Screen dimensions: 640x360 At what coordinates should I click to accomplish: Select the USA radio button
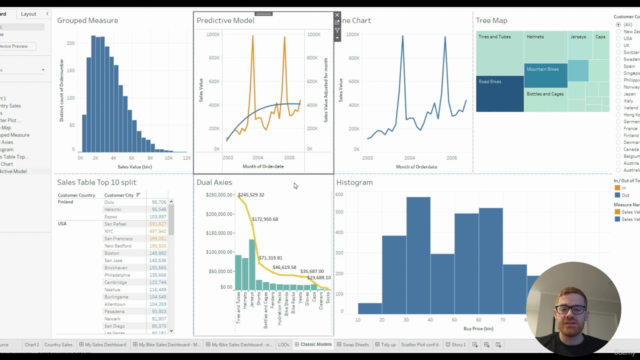coord(618,38)
